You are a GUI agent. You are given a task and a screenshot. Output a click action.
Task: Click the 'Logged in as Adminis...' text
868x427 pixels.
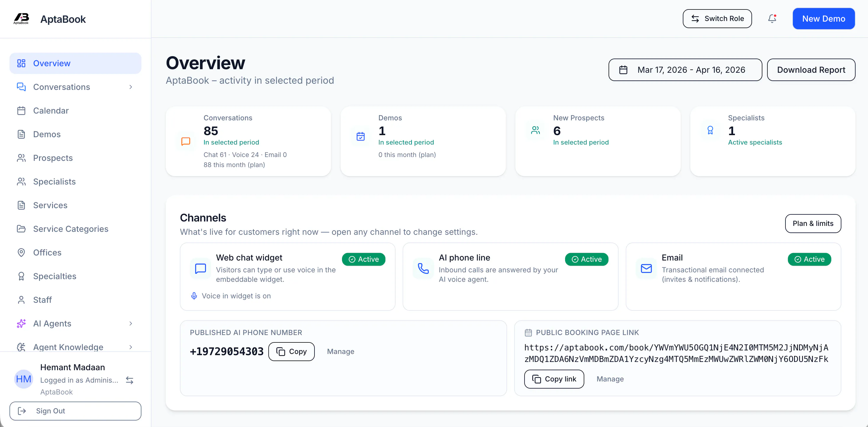(79, 380)
